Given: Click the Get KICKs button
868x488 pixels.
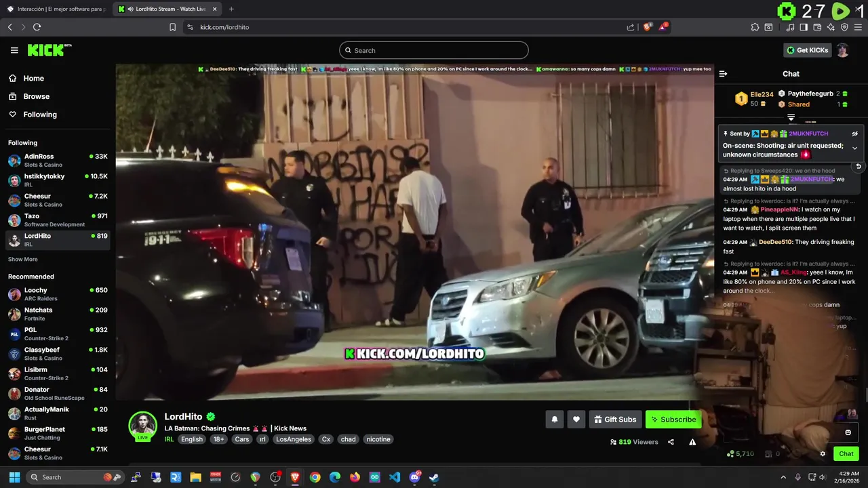Looking at the screenshot, I should [x=807, y=50].
